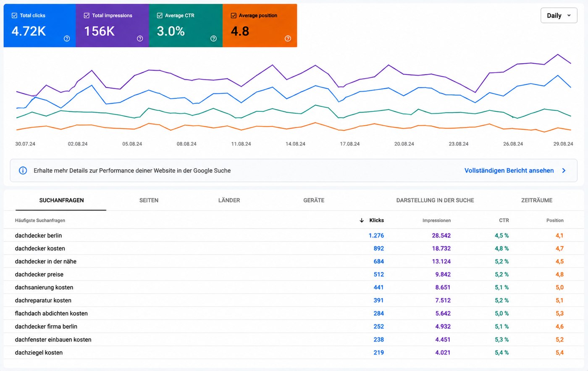Switch to the LÄNDER tab
Image resolution: width=588 pixels, height=371 pixels.
click(x=229, y=200)
